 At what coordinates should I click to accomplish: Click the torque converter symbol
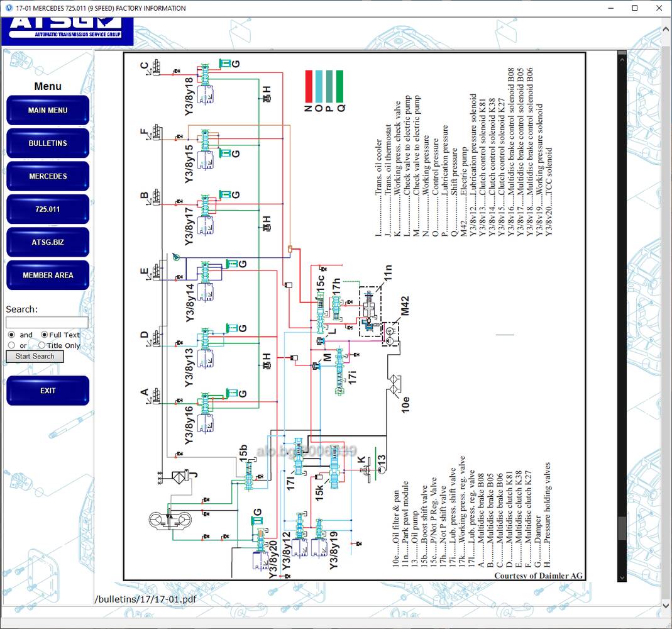coord(170,520)
